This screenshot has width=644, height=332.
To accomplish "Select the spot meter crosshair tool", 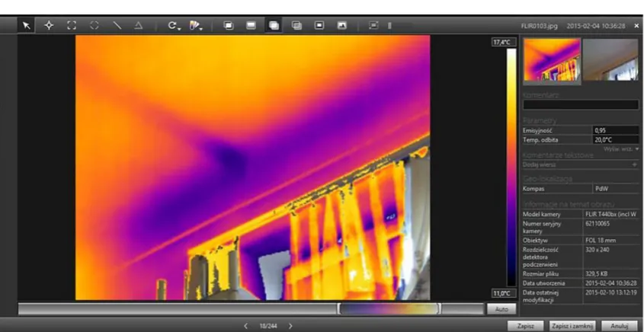I will (49, 25).
